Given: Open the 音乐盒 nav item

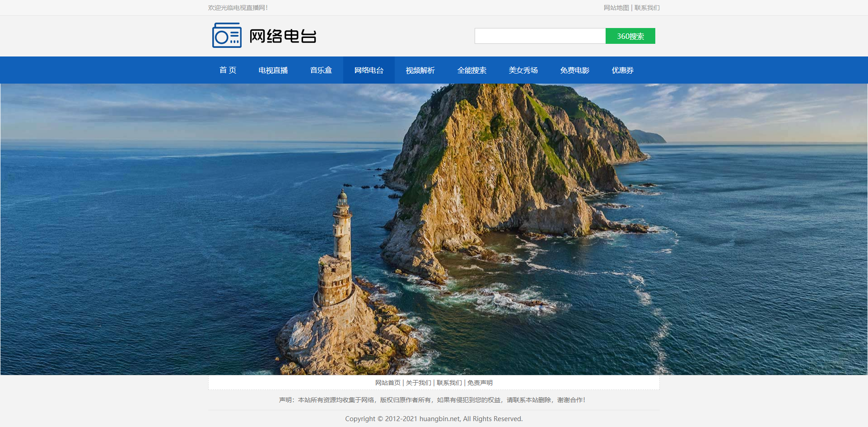Looking at the screenshot, I should pos(321,70).
